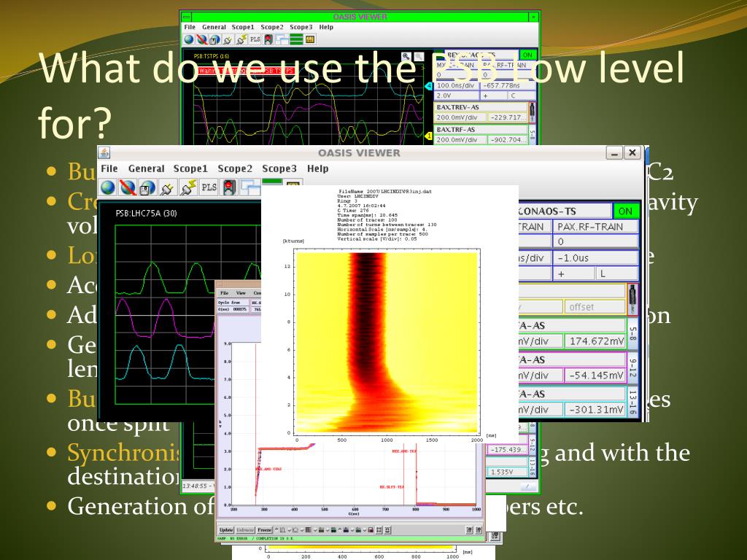Viewport: 747px width, 560px height.
Task: Open File menu in front OASIS Viewer
Action: (x=109, y=168)
